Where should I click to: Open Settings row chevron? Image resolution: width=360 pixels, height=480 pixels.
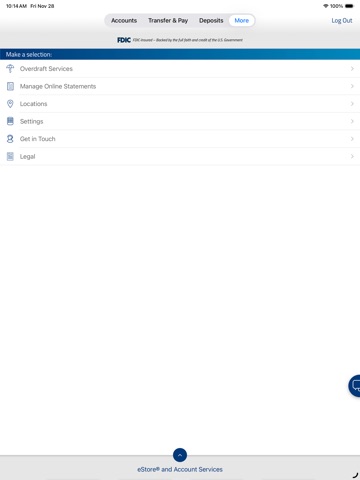pyautogui.click(x=352, y=121)
